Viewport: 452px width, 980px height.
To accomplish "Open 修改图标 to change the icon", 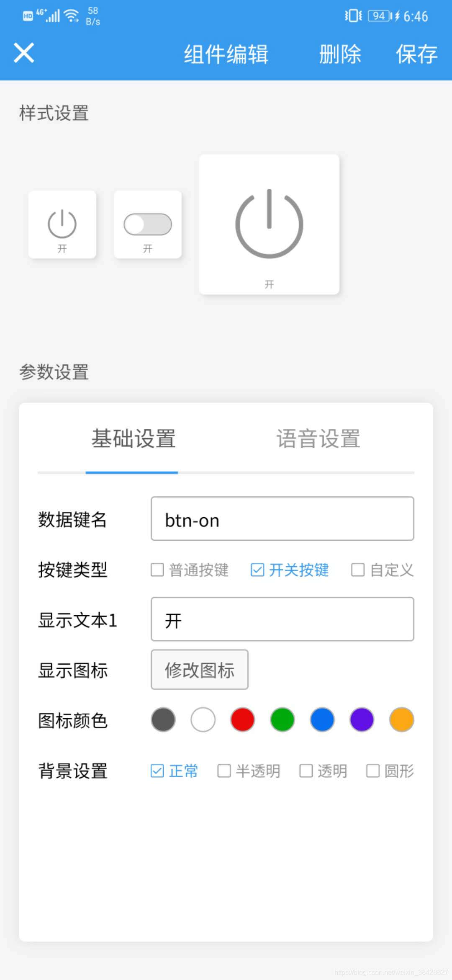I will click(200, 670).
